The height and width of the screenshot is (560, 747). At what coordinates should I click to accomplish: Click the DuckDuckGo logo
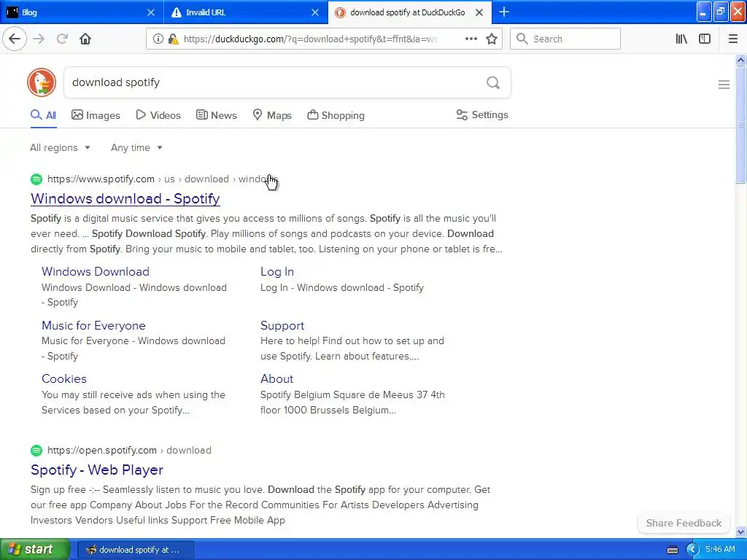tap(42, 82)
